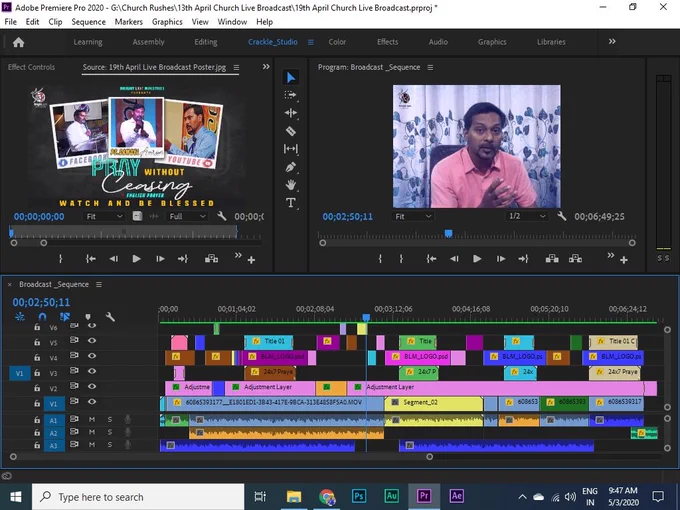The width and height of the screenshot is (680, 510).
Task: Open Source resolution Full dropdown
Action: 187,216
